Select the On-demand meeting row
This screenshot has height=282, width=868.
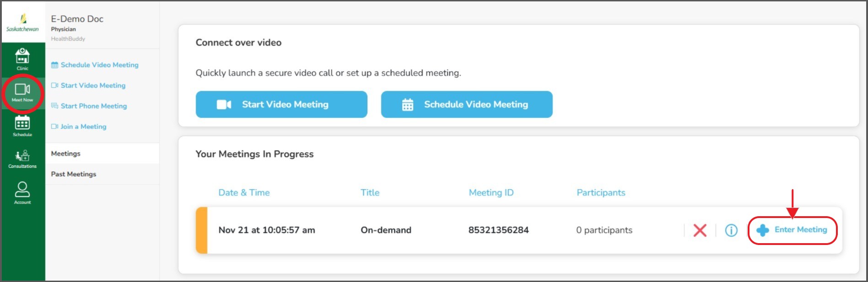click(386, 230)
